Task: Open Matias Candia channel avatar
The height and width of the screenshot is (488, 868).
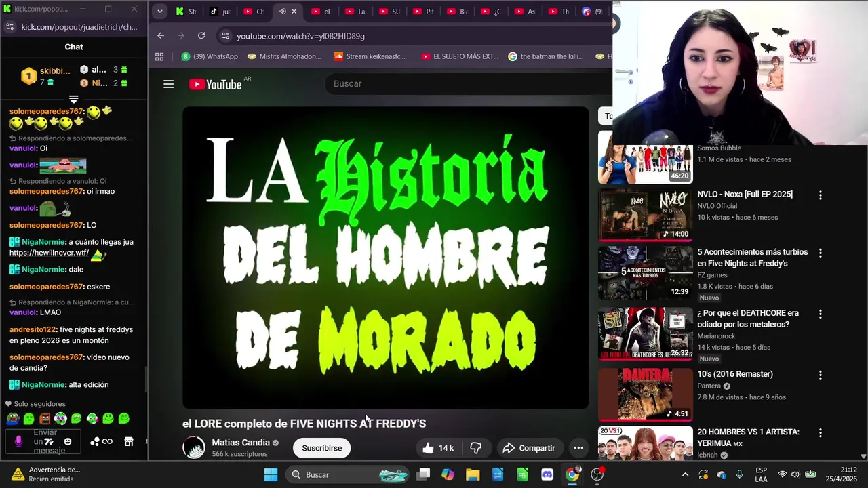Action: click(x=194, y=447)
